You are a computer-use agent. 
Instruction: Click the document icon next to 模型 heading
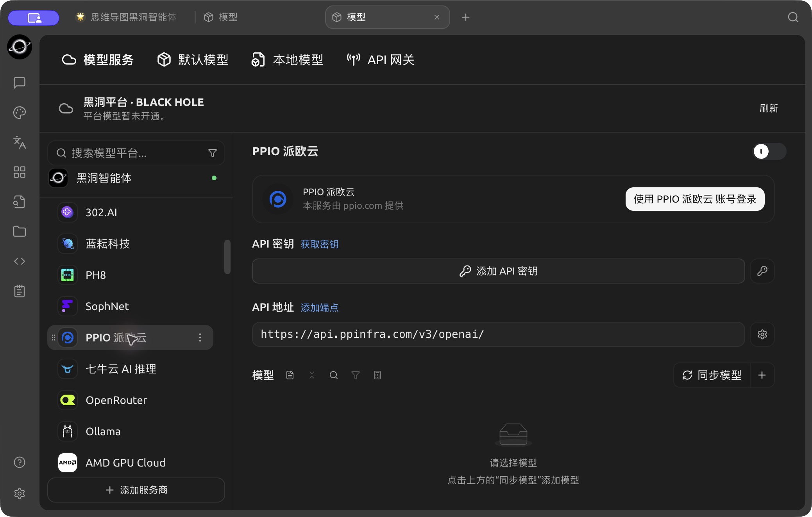click(290, 375)
